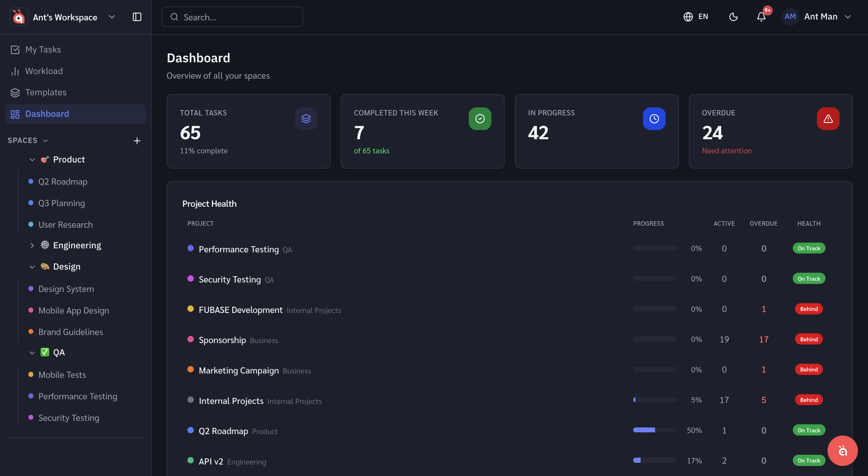Click the Design palette emoji icon
Screen dimensions: 868x476
(45, 267)
